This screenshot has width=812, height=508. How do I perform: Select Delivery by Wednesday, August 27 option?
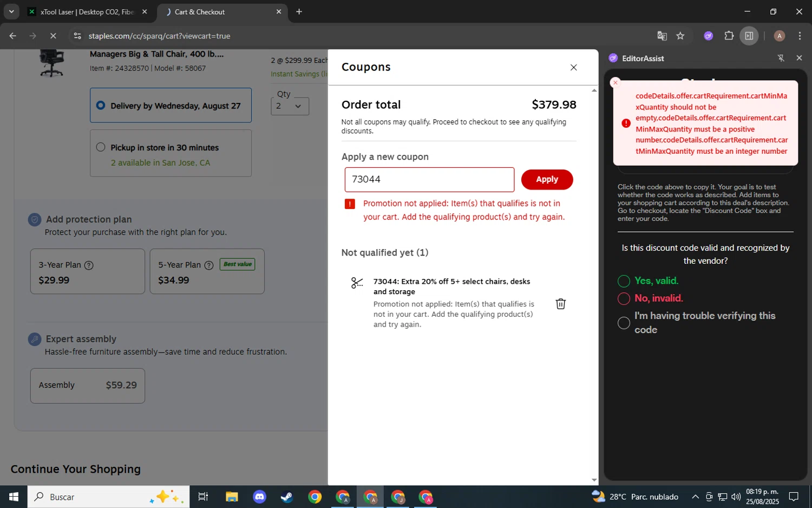click(x=171, y=105)
